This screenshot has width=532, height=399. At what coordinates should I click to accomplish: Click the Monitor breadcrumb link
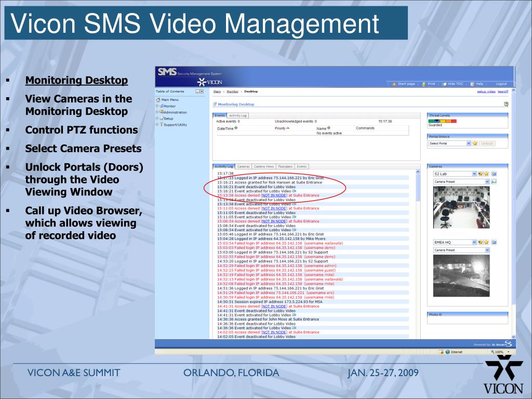tap(232, 91)
